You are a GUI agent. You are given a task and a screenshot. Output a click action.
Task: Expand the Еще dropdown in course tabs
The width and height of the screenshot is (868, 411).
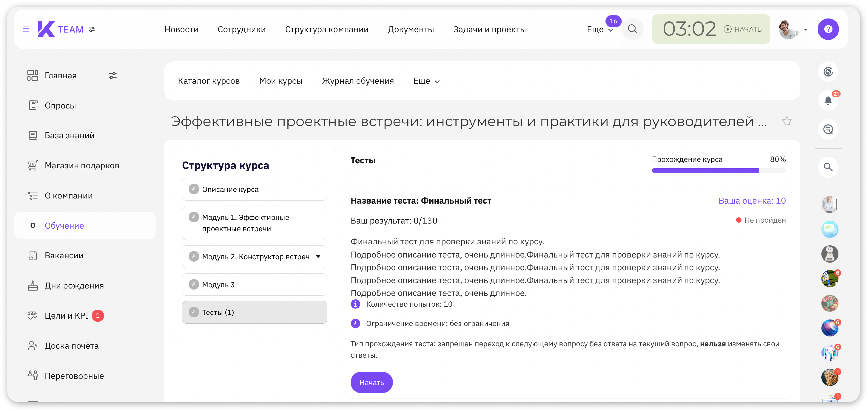(x=426, y=81)
